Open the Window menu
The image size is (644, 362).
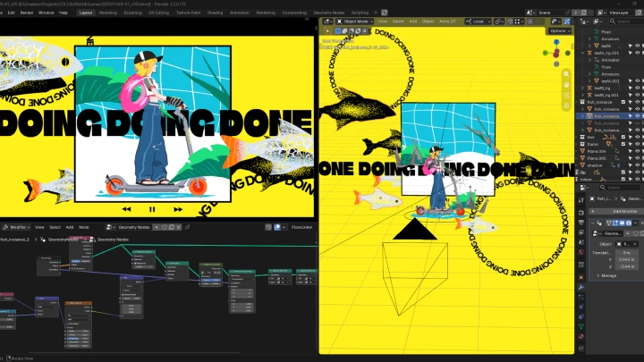46,13
